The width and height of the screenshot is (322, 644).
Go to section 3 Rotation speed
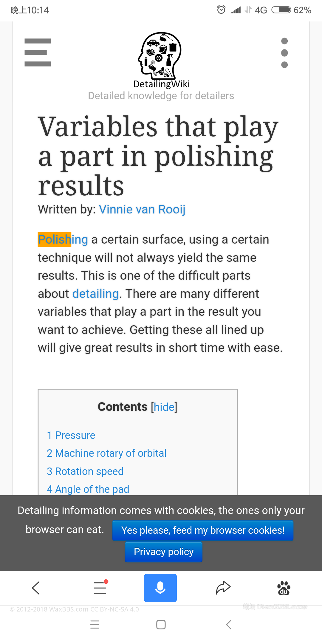click(85, 471)
